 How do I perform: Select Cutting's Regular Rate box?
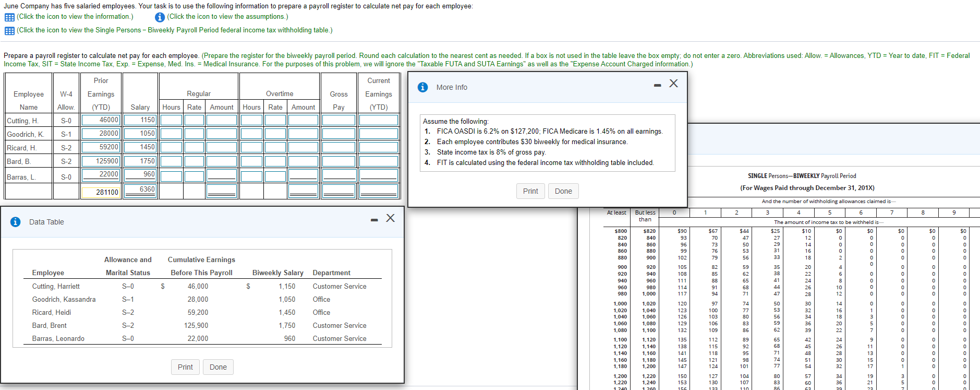coord(194,120)
